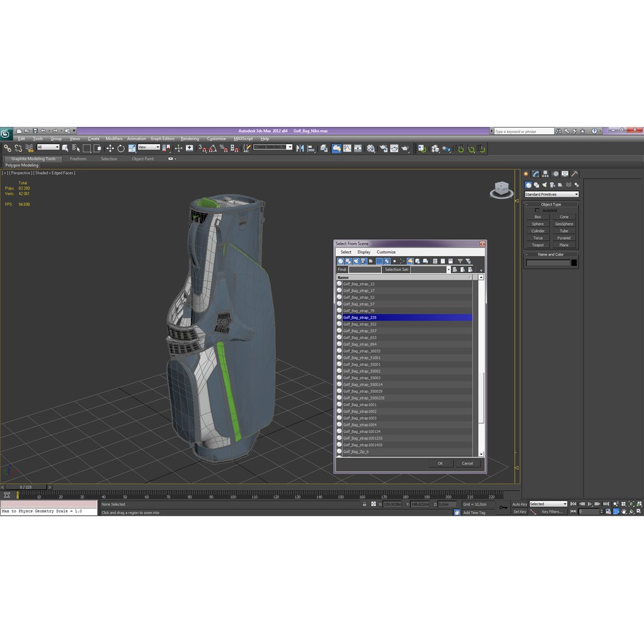The image size is (644, 644).
Task: Open the Selected key filter dropdown
Action: 548,504
